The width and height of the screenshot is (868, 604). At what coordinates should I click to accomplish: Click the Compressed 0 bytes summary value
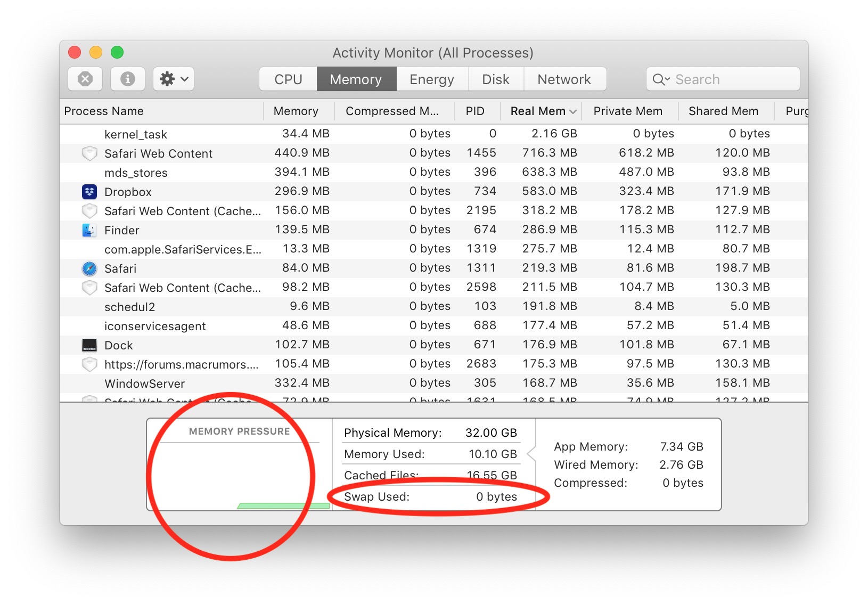(683, 483)
